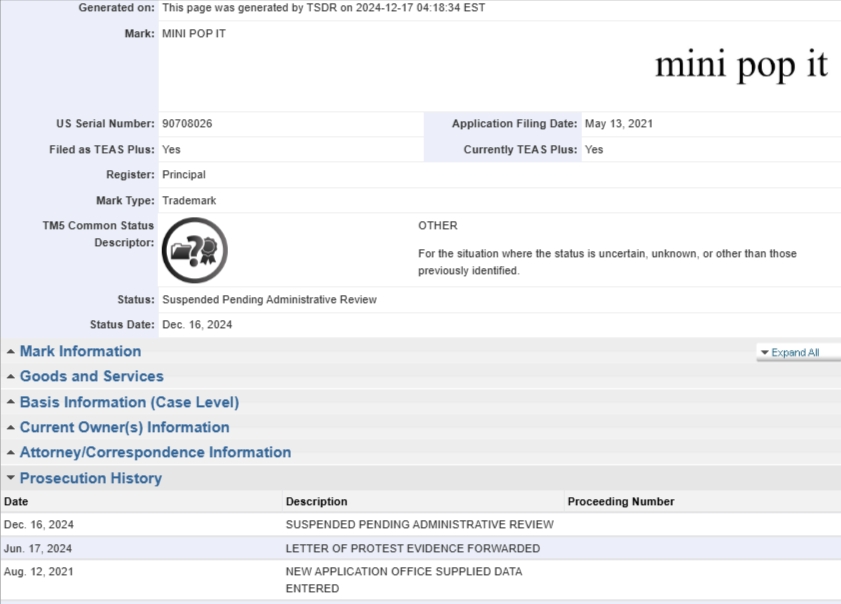Click the TM5 Common Status Descriptor icon

click(194, 250)
